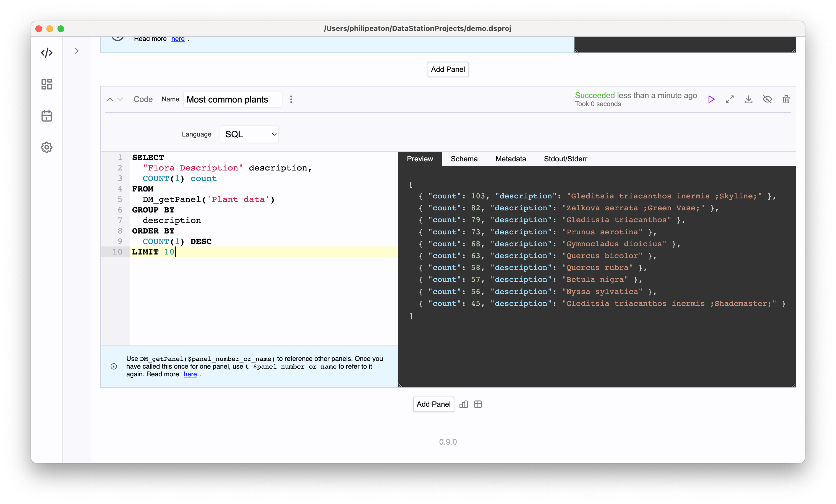Edit the panel name Most common plants
Viewport: 836px width, 504px height.
(232, 99)
